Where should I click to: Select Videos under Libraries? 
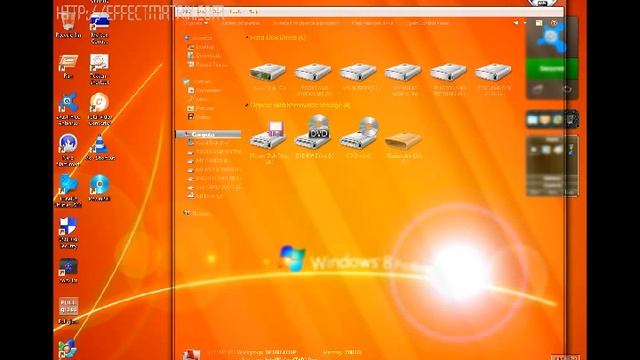[199, 117]
